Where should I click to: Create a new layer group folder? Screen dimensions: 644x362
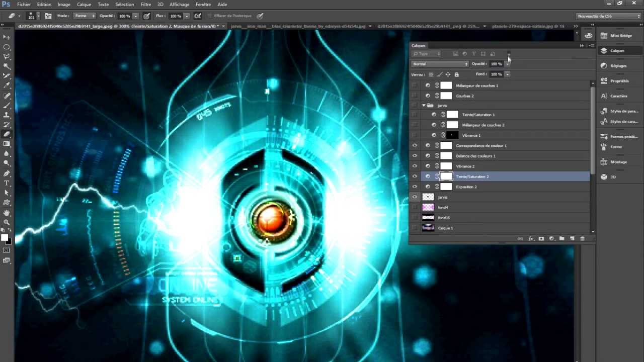(x=561, y=239)
